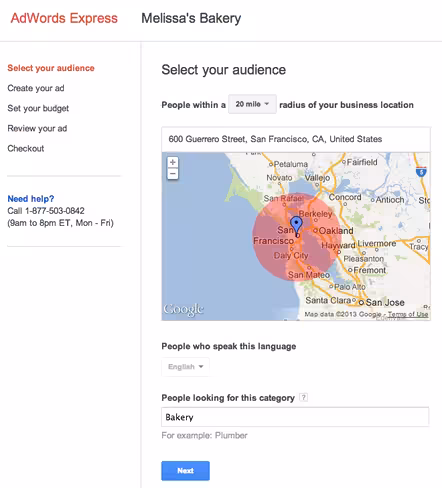Zoom out on the map
Image resolution: width=442 pixels, height=488 pixels.
click(x=173, y=174)
